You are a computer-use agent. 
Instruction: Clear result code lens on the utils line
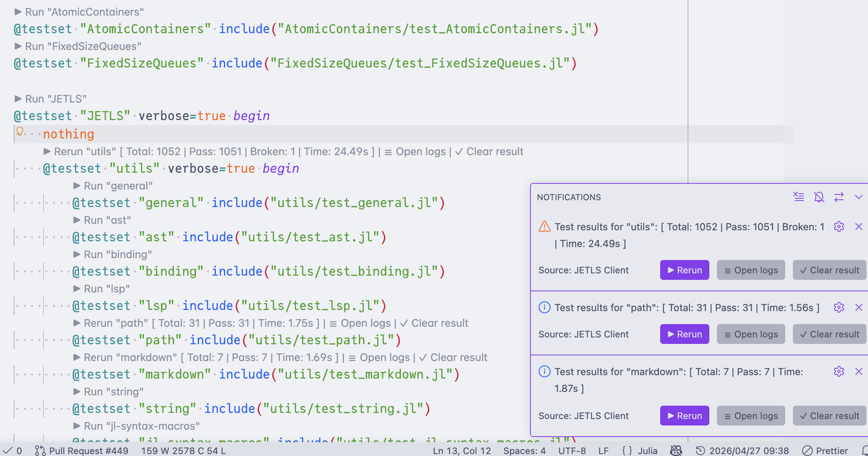click(489, 151)
